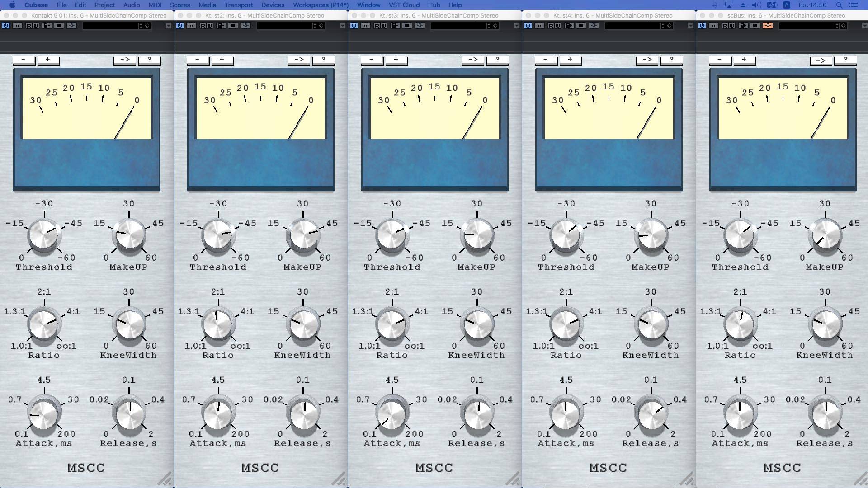Click A/B compare icon in Kt. st4 window
Image resolution: width=868 pixels, height=488 pixels.
click(x=569, y=26)
